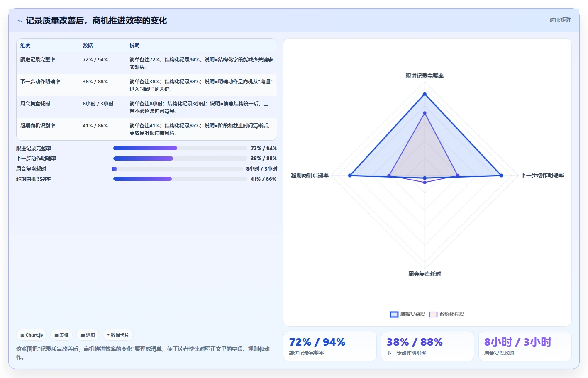Image resolution: width=588 pixels, height=378 pixels.
Task: Click the 8小时 / 3小时 table cell
Action: click(x=98, y=104)
